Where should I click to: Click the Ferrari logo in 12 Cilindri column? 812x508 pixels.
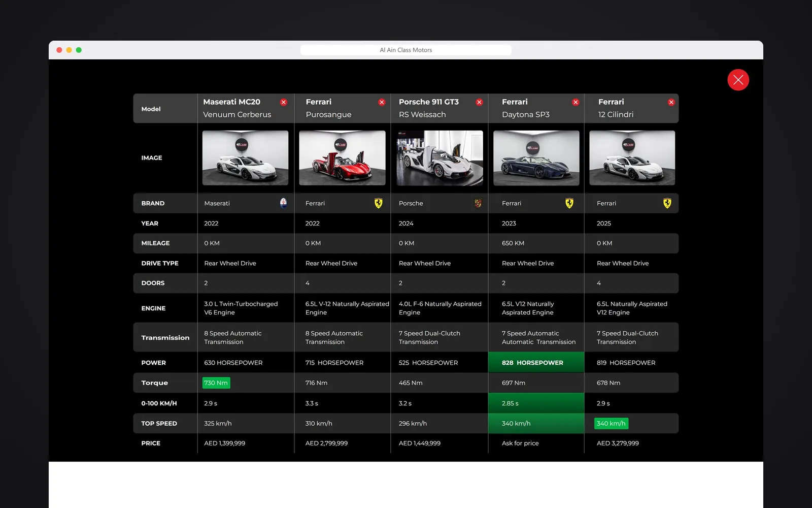click(667, 203)
